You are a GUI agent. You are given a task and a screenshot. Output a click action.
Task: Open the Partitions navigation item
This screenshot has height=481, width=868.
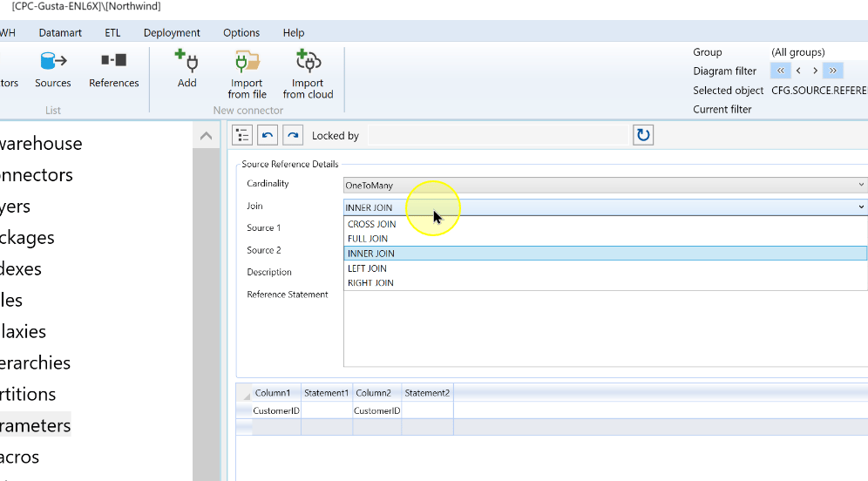(x=28, y=394)
